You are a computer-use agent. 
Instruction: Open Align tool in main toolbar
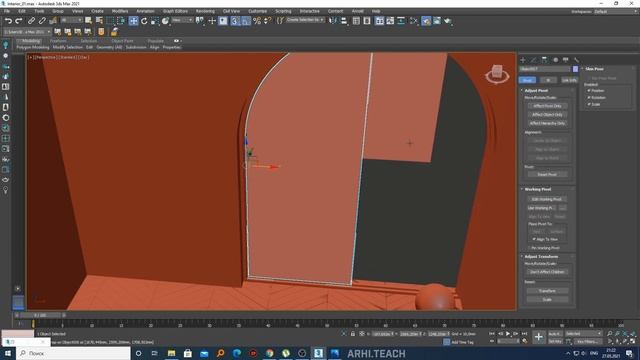click(344, 21)
